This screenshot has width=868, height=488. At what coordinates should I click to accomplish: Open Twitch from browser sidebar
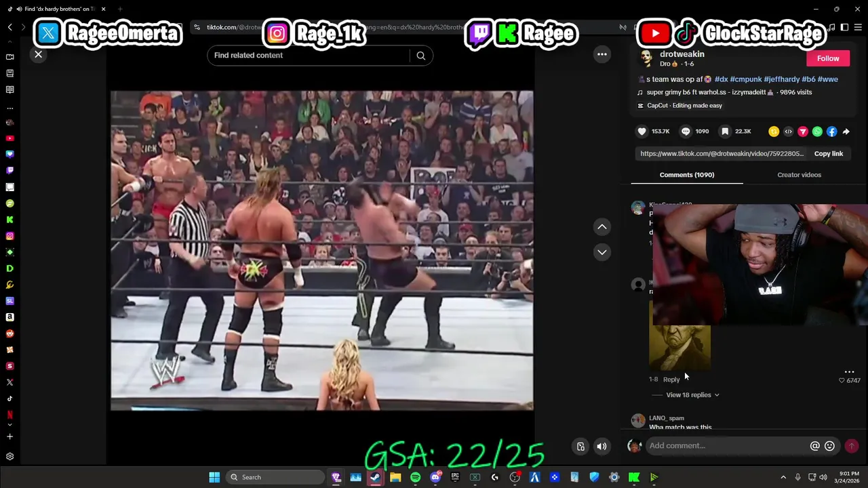click(x=9, y=171)
